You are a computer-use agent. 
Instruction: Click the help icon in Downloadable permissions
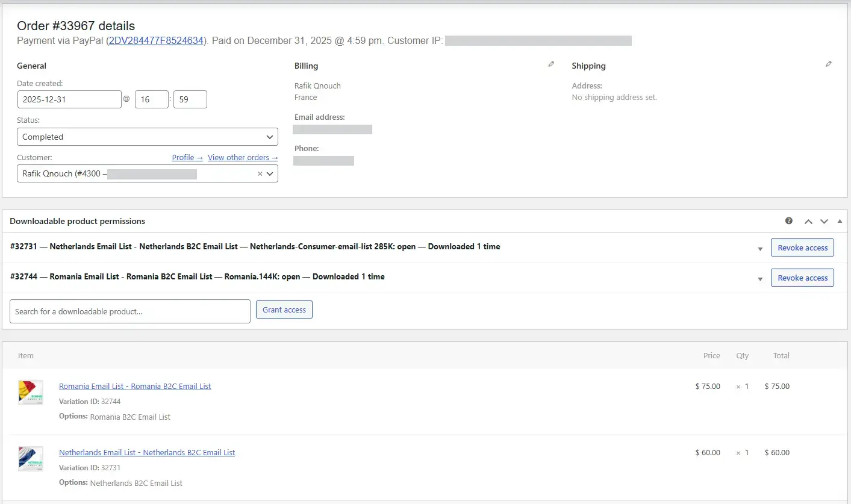[x=789, y=221]
